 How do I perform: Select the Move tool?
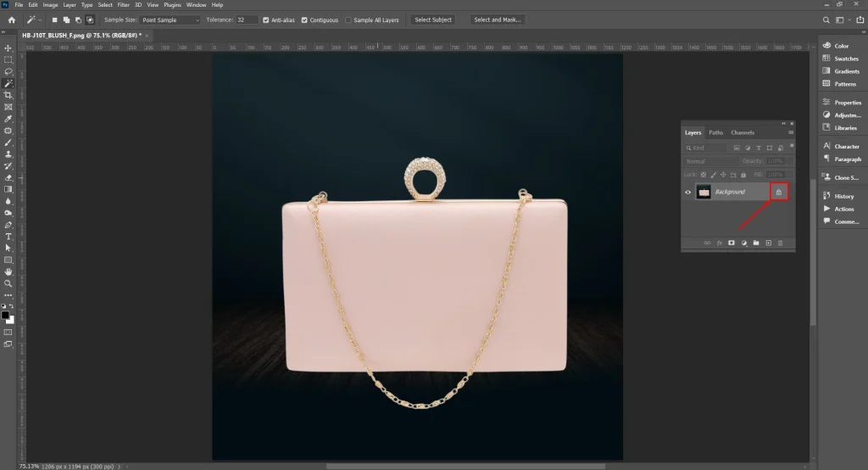[8, 48]
